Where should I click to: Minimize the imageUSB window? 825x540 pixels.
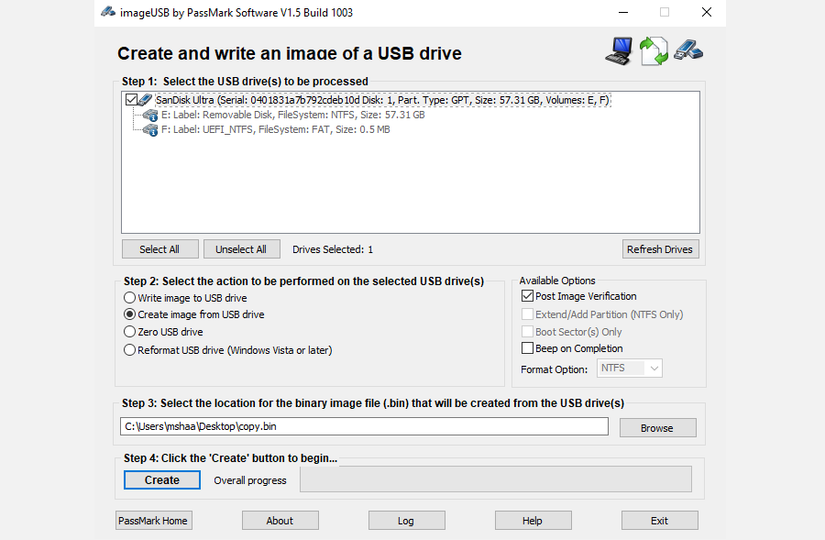point(623,12)
